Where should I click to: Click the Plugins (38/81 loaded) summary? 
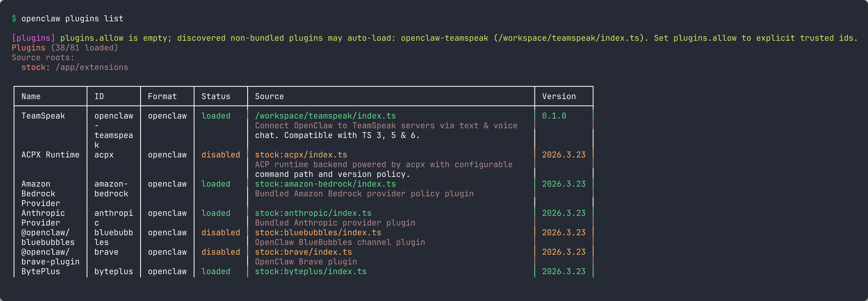tap(65, 47)
